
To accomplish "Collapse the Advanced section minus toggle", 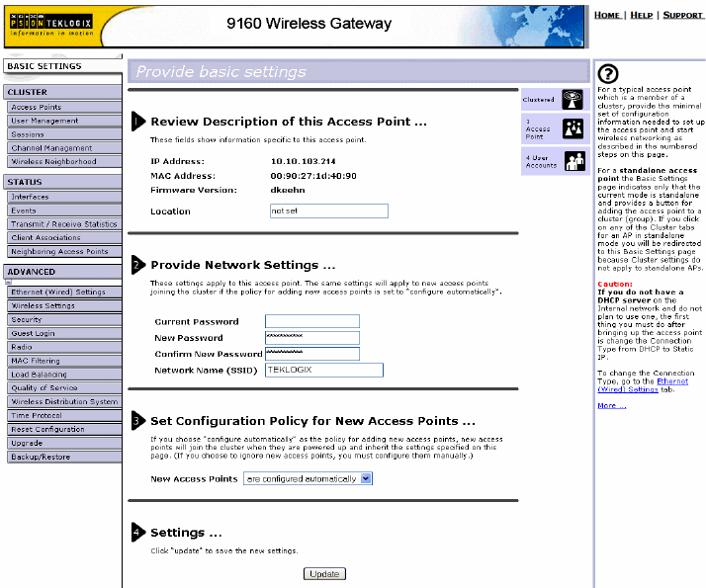I will (9, 282).
